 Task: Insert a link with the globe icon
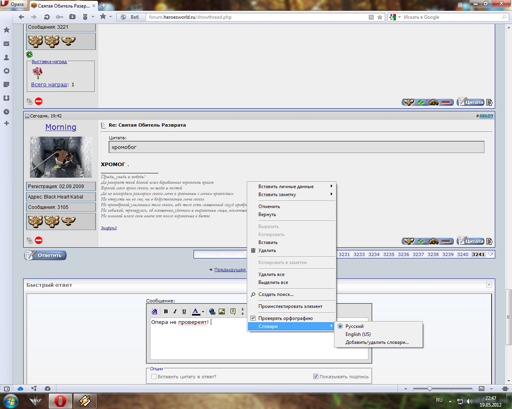(212, 311)
